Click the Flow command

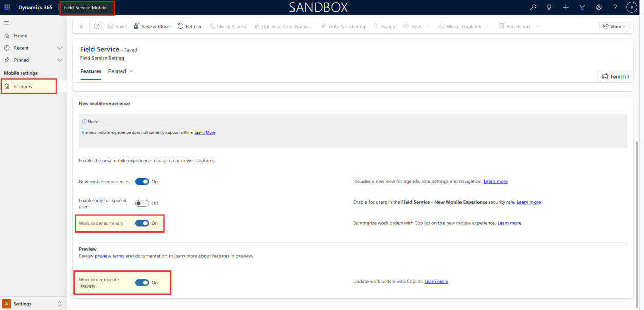(x=412, y=26)
